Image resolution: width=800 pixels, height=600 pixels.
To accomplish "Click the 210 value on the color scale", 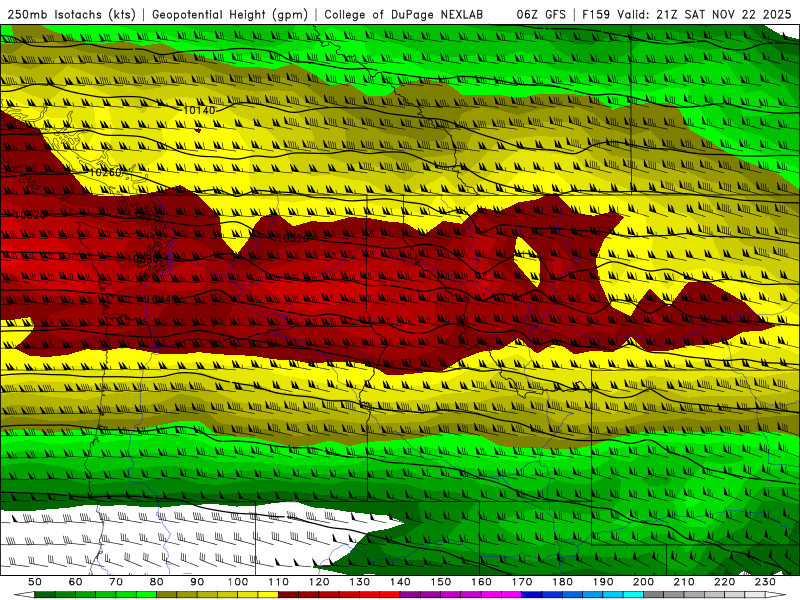I will (684, 582).
